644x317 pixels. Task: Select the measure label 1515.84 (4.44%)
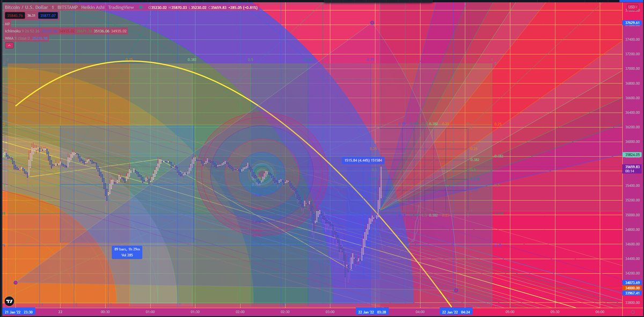(363, 160)
